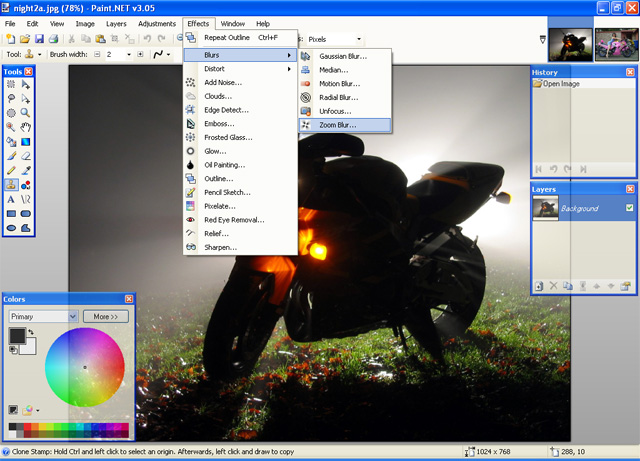
Task: Close the Tools panel
Action: pos(28,71)
